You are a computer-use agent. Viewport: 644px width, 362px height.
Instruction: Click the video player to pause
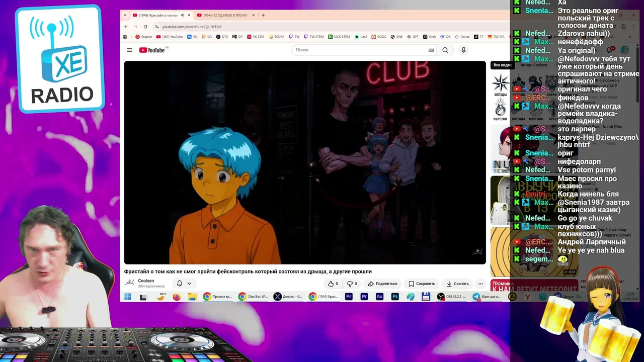point(305,162)
